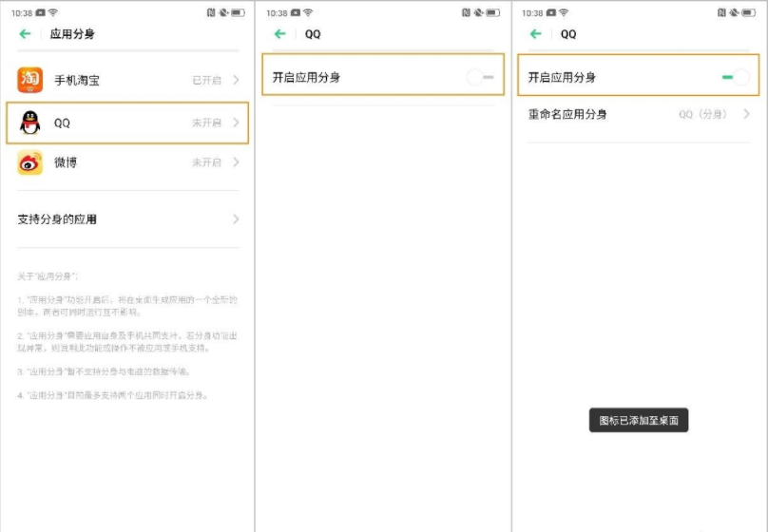Open the 微博 row chevron
The height and width of the screenshot is (532, 768).
(x=236, y=162)
